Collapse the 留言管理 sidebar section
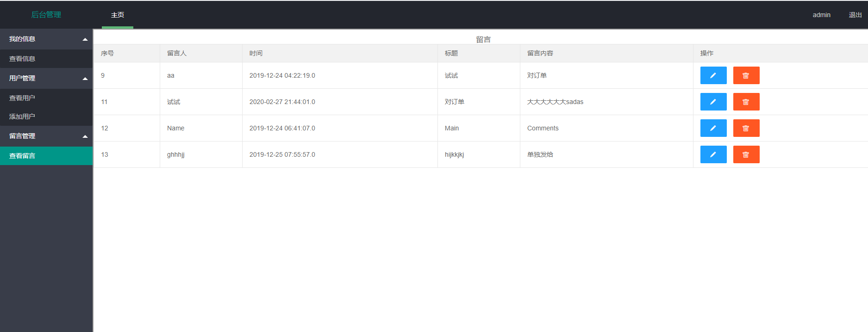Viewport: 868px width, 332px height. click(x=46, y=136)
